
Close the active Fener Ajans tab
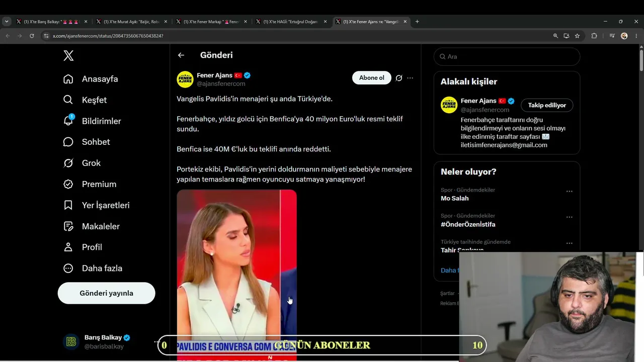(406, 22)
